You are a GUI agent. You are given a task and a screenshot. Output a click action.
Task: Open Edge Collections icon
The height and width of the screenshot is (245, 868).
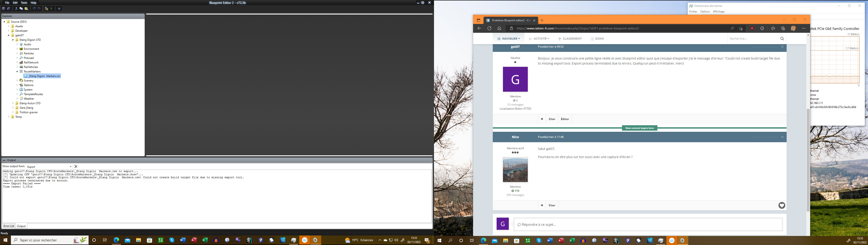[x=783, y=28]
